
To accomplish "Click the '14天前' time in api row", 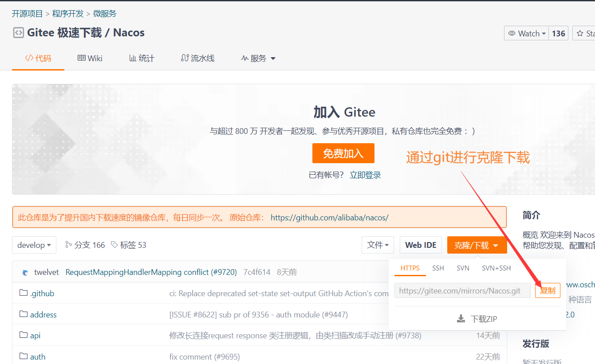I will [x=488, y=336].
